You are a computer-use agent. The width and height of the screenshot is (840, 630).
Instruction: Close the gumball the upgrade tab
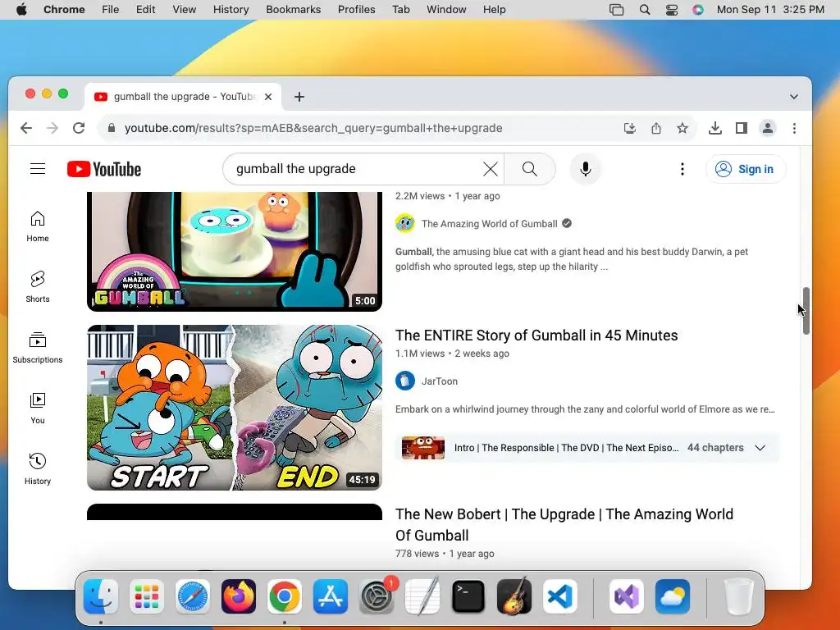268,97
